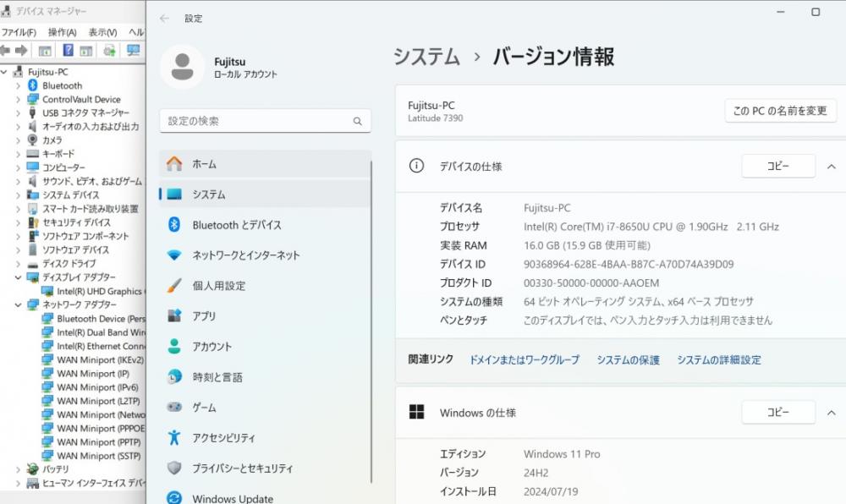Open Bluetooth とデバイス settings page

click(x=265, y=225)
